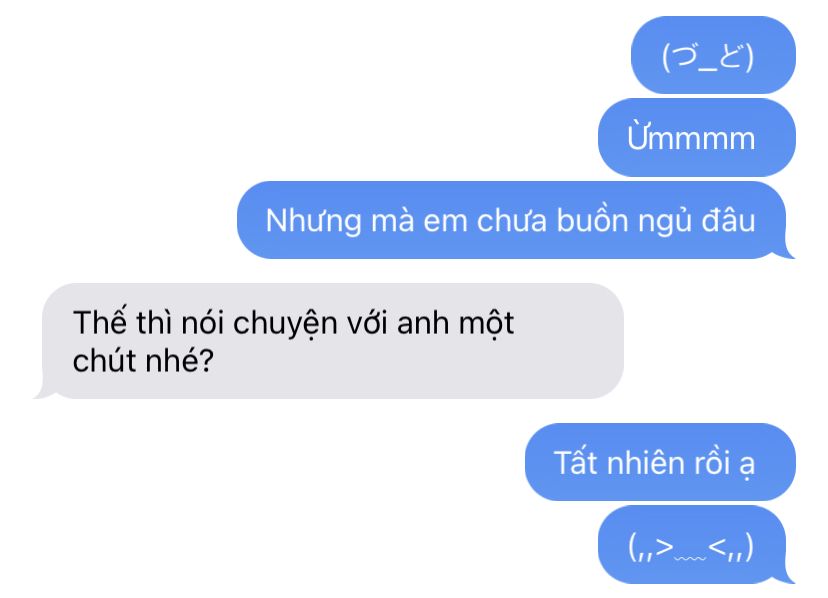This screenshot has width=828, height=598.
Task: Click the letter "ạ" ending "Tất nhiên rồi ạ"
Action: 747,465
